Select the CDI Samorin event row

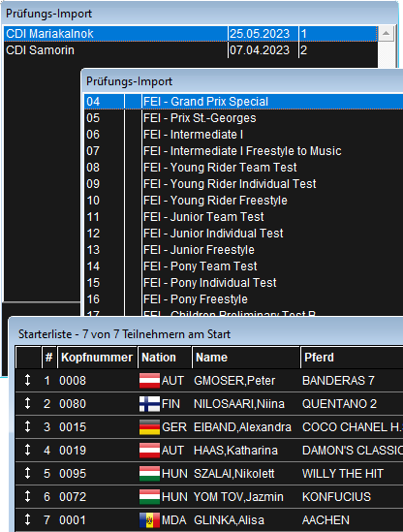click(190, 50)
